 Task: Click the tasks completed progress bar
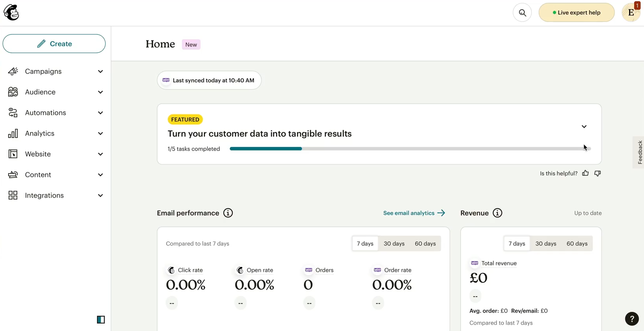pyautogui.click(x=410, y=149)
